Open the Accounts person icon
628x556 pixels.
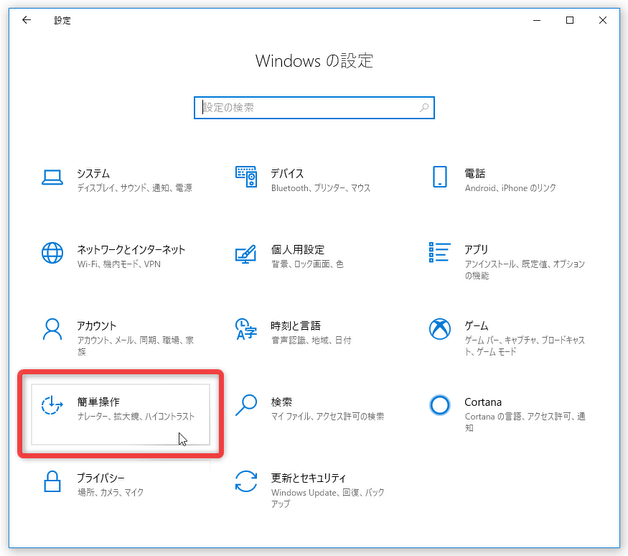[x=52, y=329]
